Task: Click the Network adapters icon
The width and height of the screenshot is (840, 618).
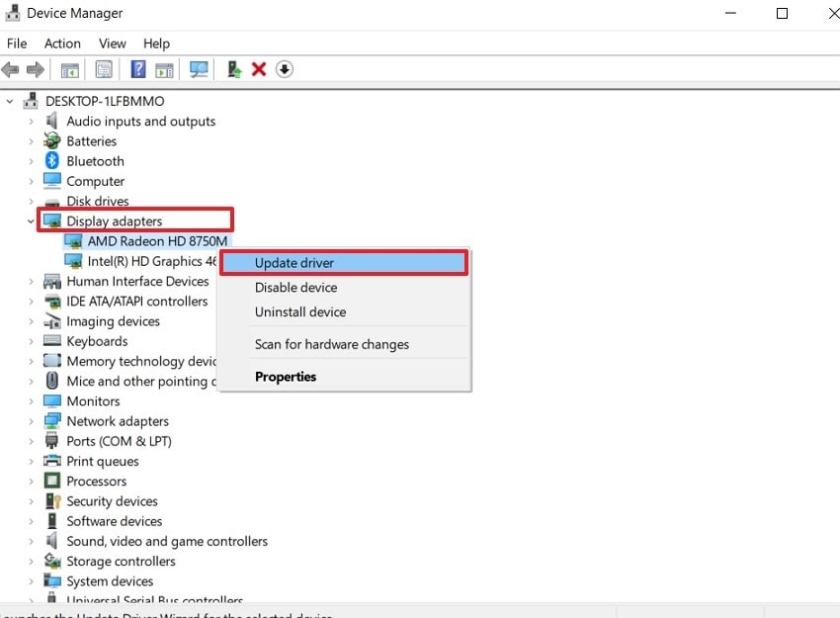Action: (x=52, y=421)
